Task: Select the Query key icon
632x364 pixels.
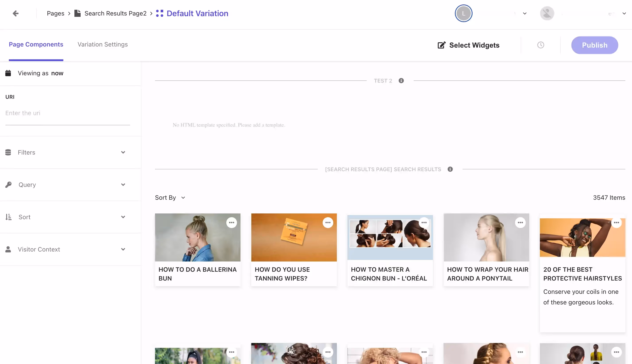Action: (x=8, y=184)
